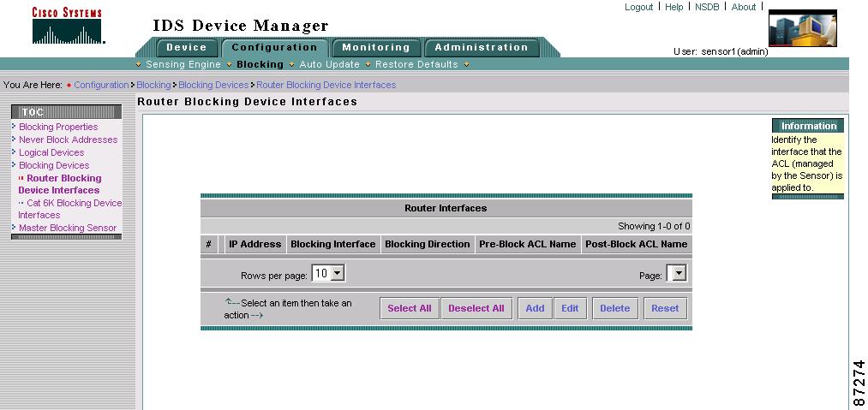Open Logical Devices in the TOC
The height and width of the screenshot is (410, 868).
pos(51,152)
